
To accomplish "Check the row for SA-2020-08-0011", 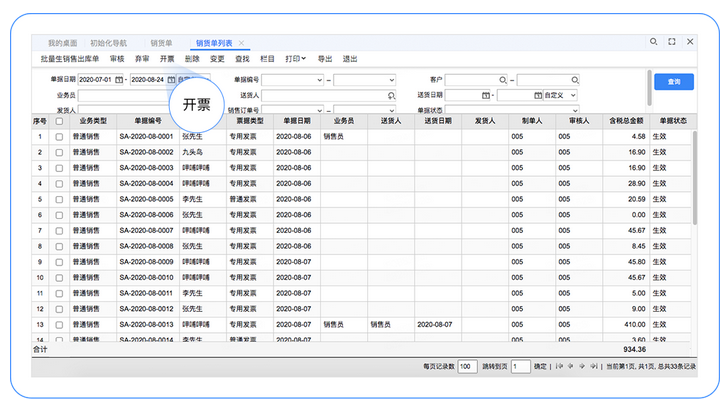I will pos(59,294).
